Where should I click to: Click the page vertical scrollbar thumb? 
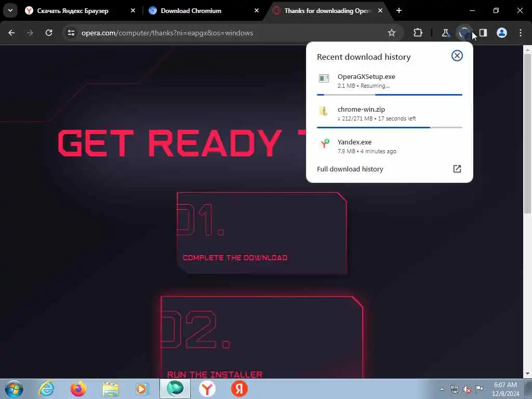[527, 134]
